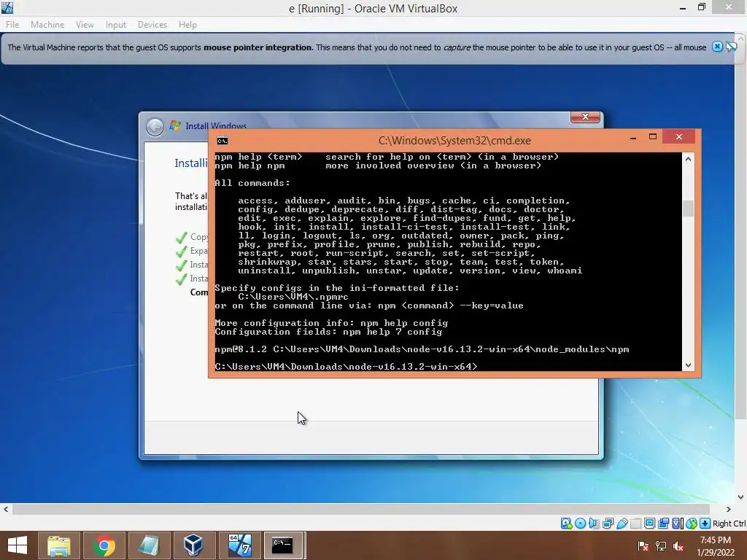The width and height of the screenshot is (747, 560).
Task: Click the cmd scrollbar down arrow
Action: point(688,365)
